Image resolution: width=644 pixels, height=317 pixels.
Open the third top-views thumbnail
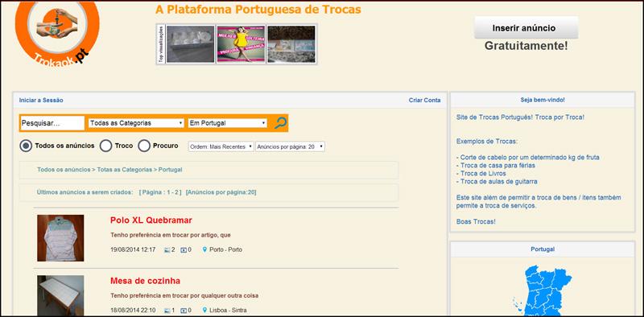pos(291,44)
